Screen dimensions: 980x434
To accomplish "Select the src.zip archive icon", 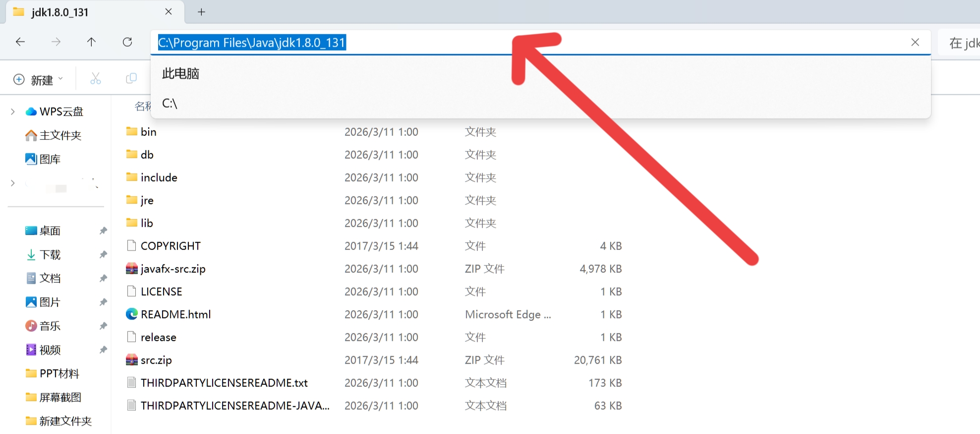I will (x=131, y=360).
